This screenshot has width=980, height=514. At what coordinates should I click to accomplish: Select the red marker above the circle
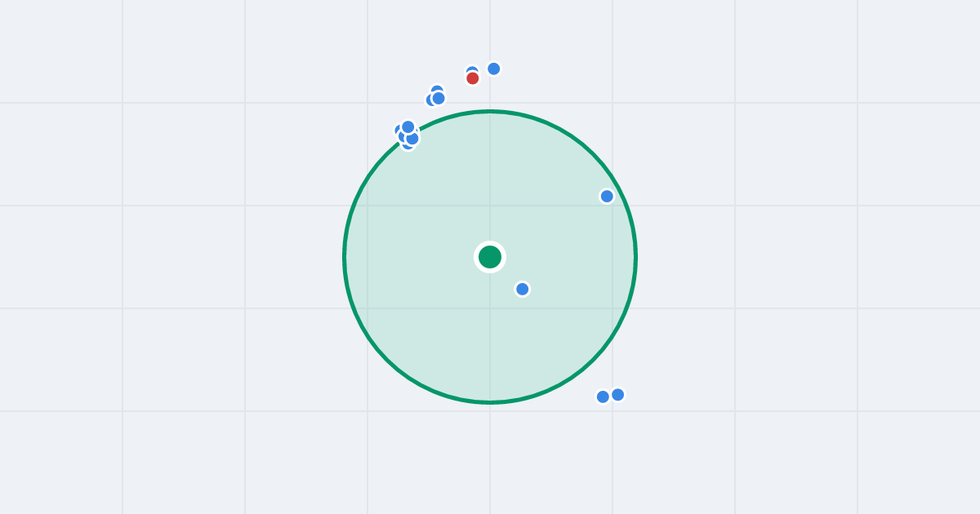[x=473, y=78]
